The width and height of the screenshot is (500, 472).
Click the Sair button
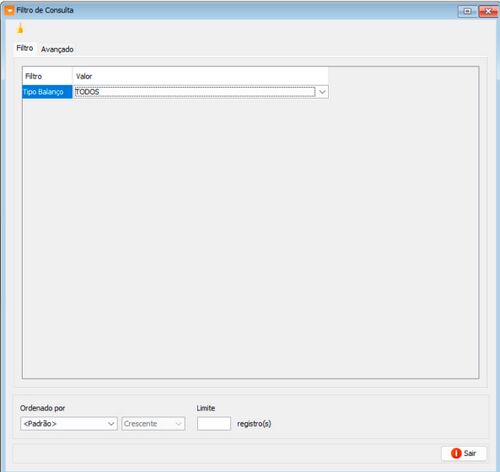point(464,453)
